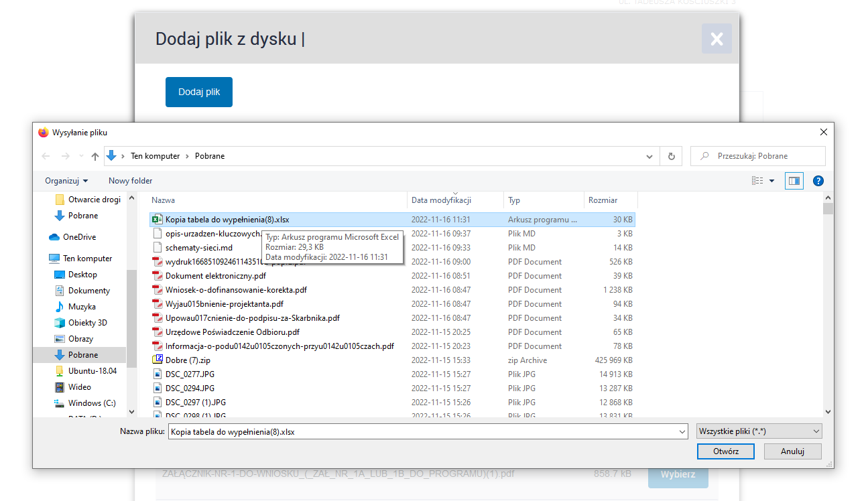Expand the file name history dropdown
The width and height of the screenshot is (868, 501).
click(682, 432)
